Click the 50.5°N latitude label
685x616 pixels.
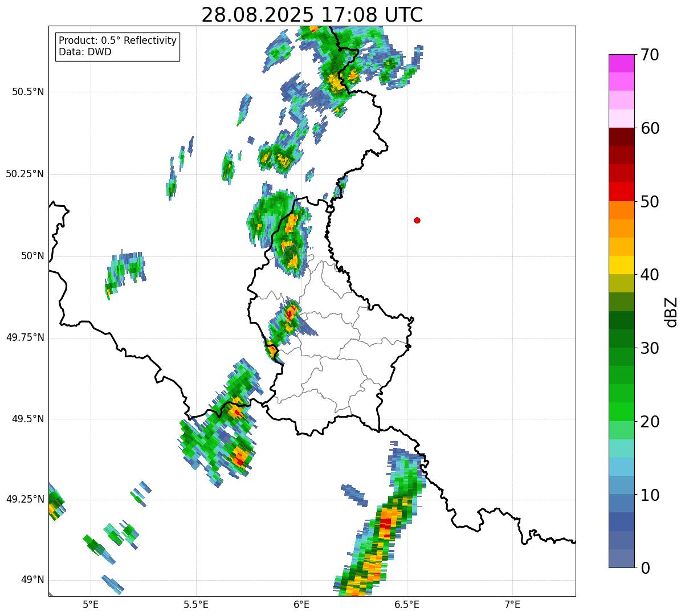(28, 92)
